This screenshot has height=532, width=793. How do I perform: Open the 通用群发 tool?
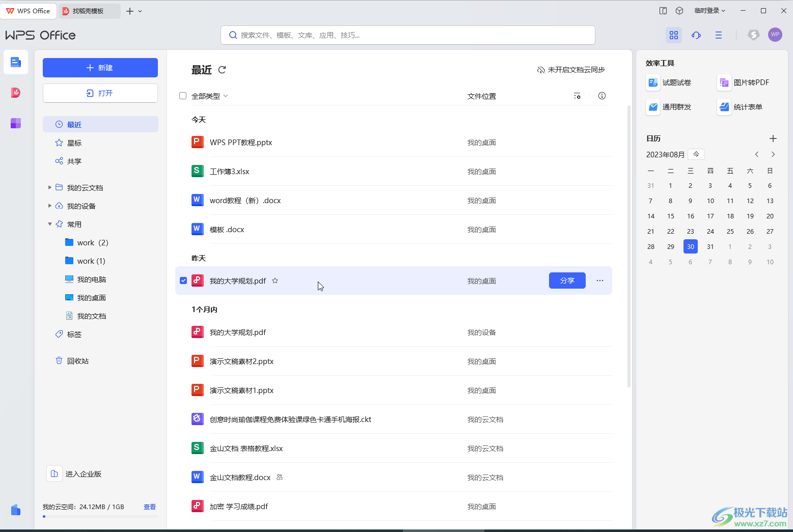pyautogui.click(x=669, y=107)
